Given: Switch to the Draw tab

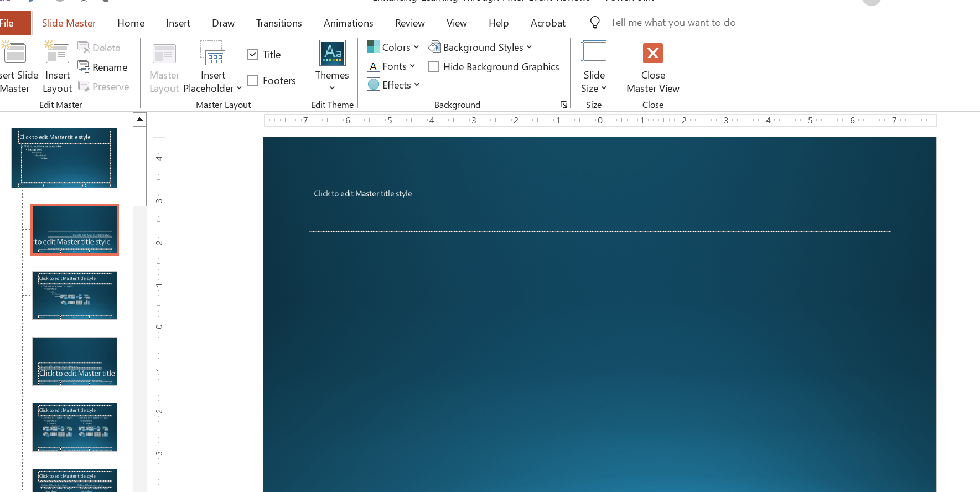Looking at the screenshot, I should [x=223, y=23].
